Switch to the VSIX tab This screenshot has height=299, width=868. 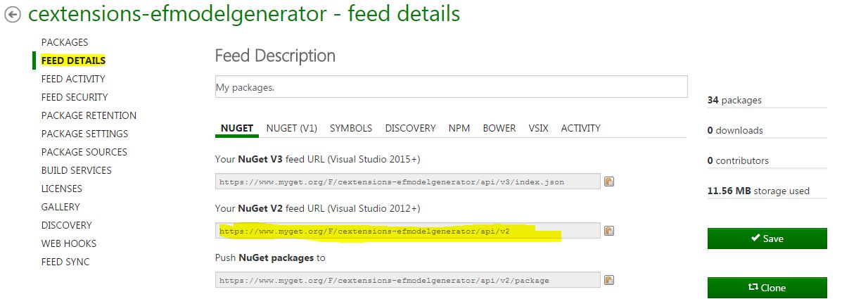(539, 128)
